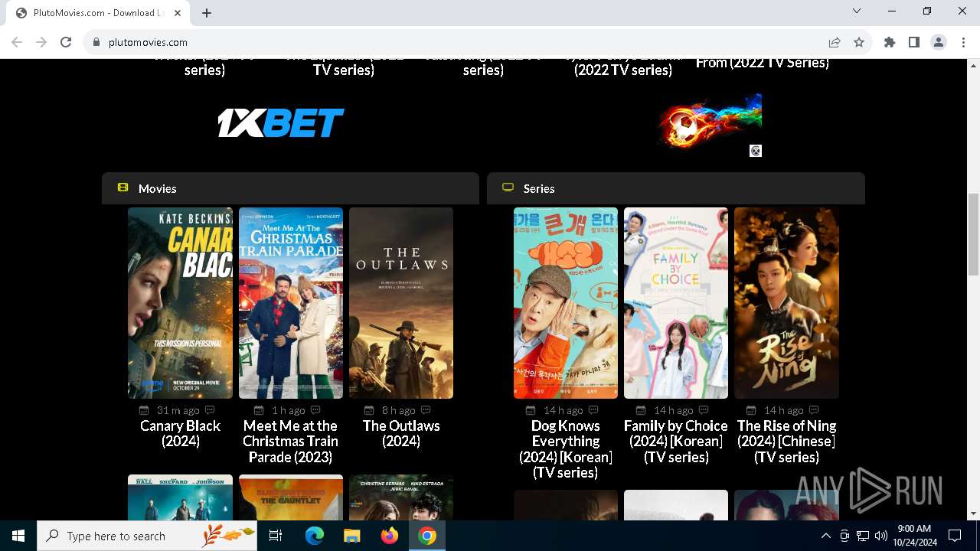Click the '8 h ago' timestamp text
Image resolution: width=980 pixels, height=551 pixels.
(x=399, y=410)
